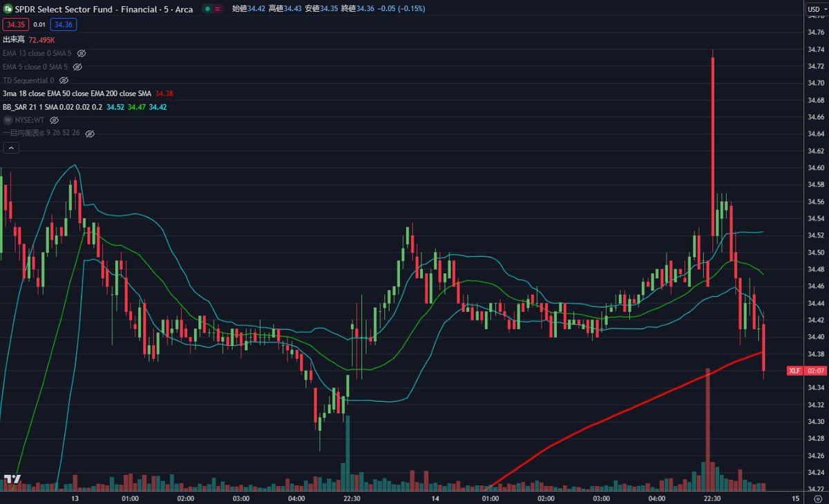Click the 0.01 spread value
The width and height of the screenshot is (829, 504).
39,24
